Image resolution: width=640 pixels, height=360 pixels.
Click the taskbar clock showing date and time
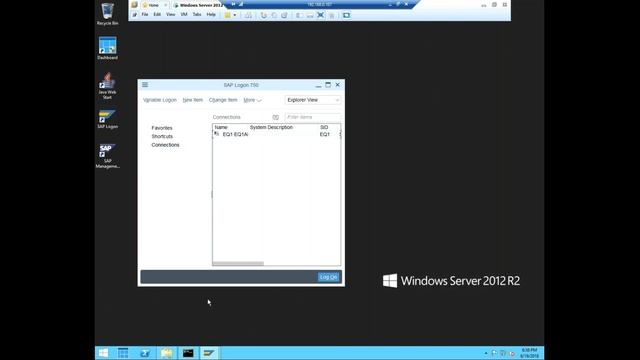[x=529, y=353]
